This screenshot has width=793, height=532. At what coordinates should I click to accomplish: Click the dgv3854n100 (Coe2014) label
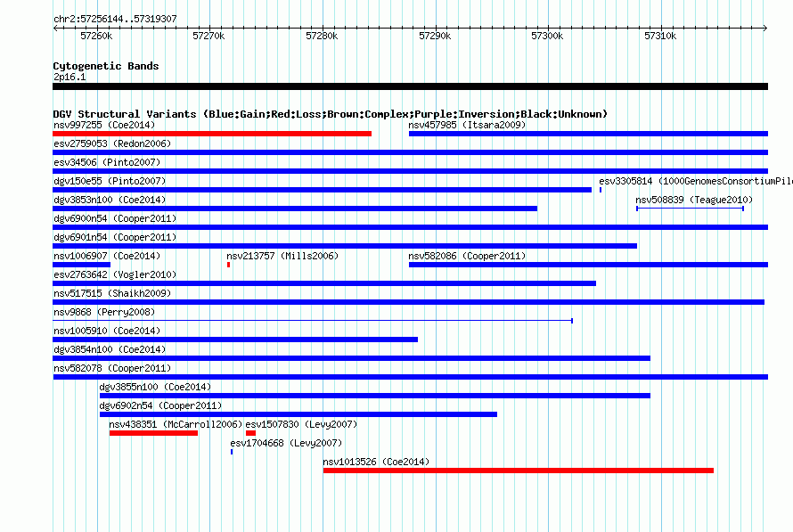pyautogui.click(x=110, y=349)
